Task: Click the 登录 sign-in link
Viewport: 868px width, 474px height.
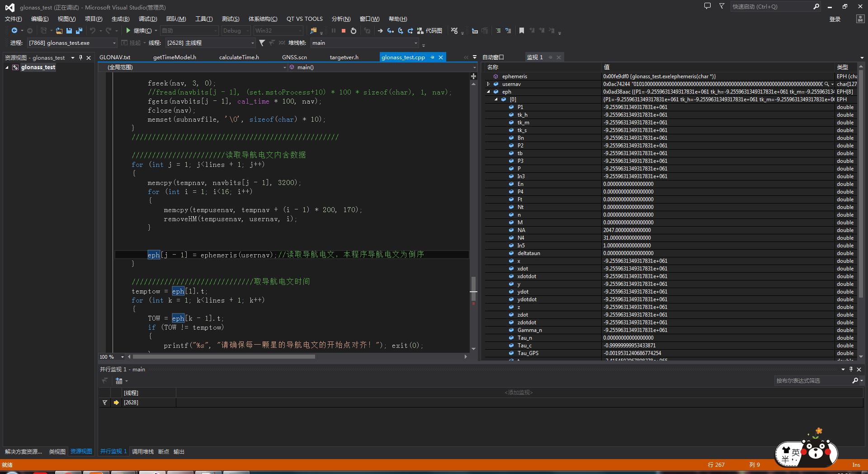Action: click(x=835, y=19)
